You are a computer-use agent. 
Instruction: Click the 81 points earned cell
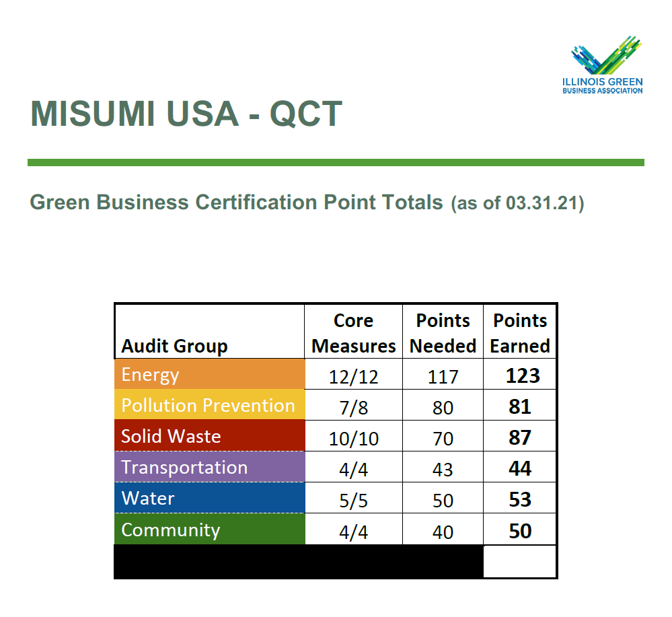520,405
